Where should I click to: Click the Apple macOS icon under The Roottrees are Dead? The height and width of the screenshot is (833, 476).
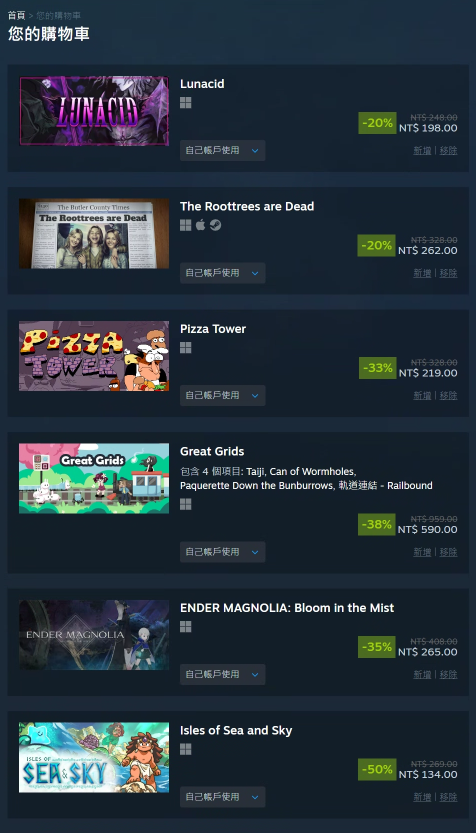pos(200,225)
